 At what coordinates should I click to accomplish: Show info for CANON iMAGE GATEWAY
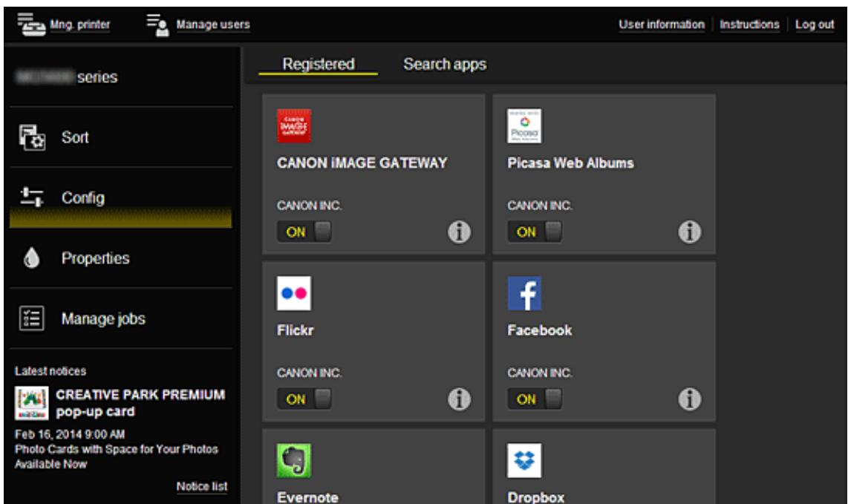point(459,232)
